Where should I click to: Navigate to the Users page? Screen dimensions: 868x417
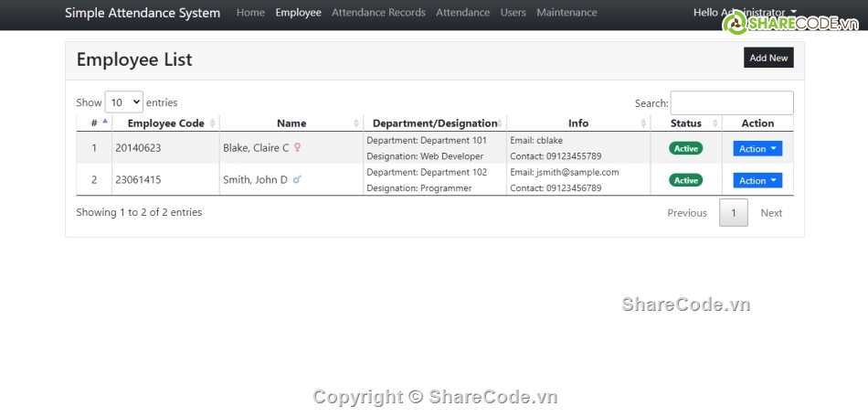click(513, 13)
